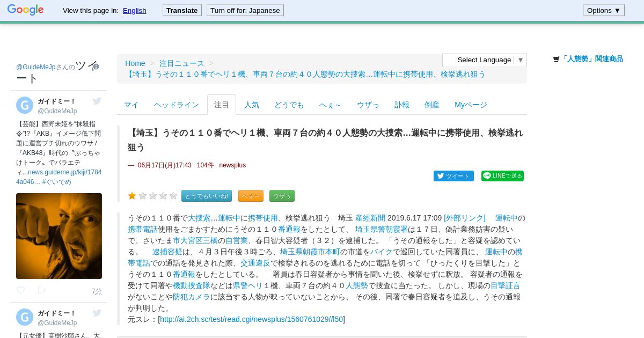644x338 pixels.
Task: Open the [外部リンク] link
Action: click(465, 218)
